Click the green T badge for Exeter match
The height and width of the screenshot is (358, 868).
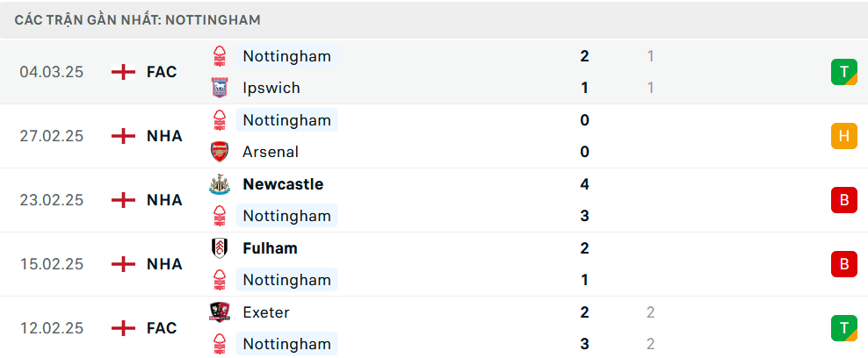(x=843, y=328)
